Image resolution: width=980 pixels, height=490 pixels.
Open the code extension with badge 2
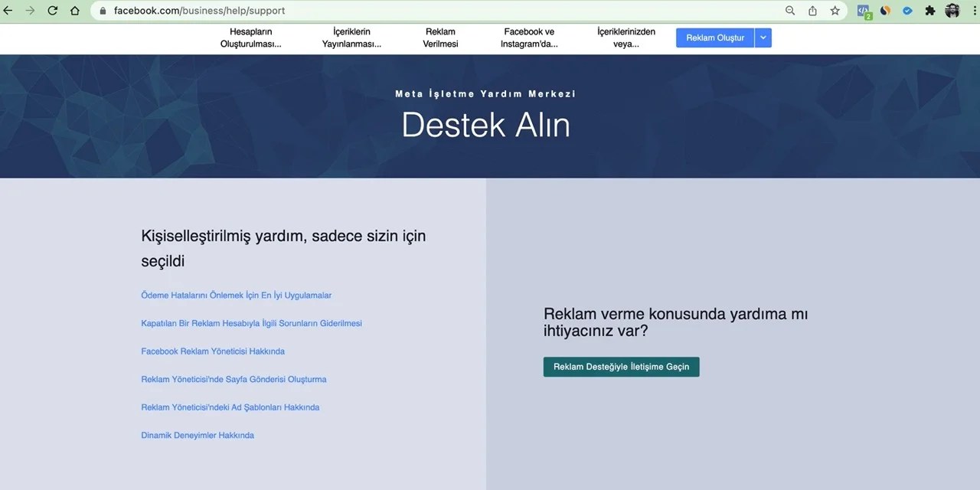[x=864, y=11]
